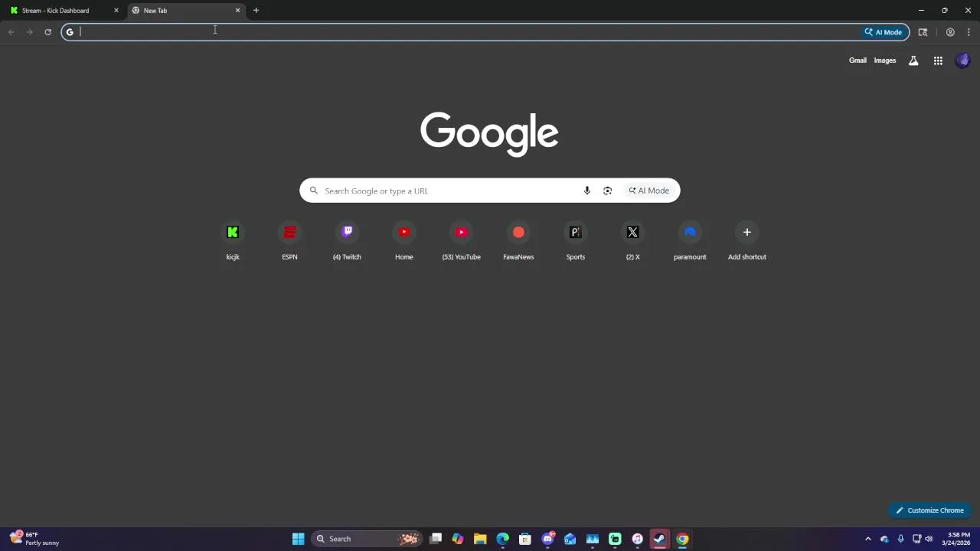Open a new browser tab
The image size is (980, 551).
coord(256,11)
